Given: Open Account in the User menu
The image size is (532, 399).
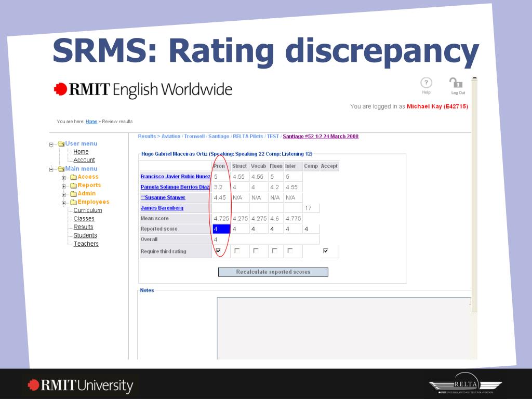Looking at the screenshot, I should tap(84, 160).
